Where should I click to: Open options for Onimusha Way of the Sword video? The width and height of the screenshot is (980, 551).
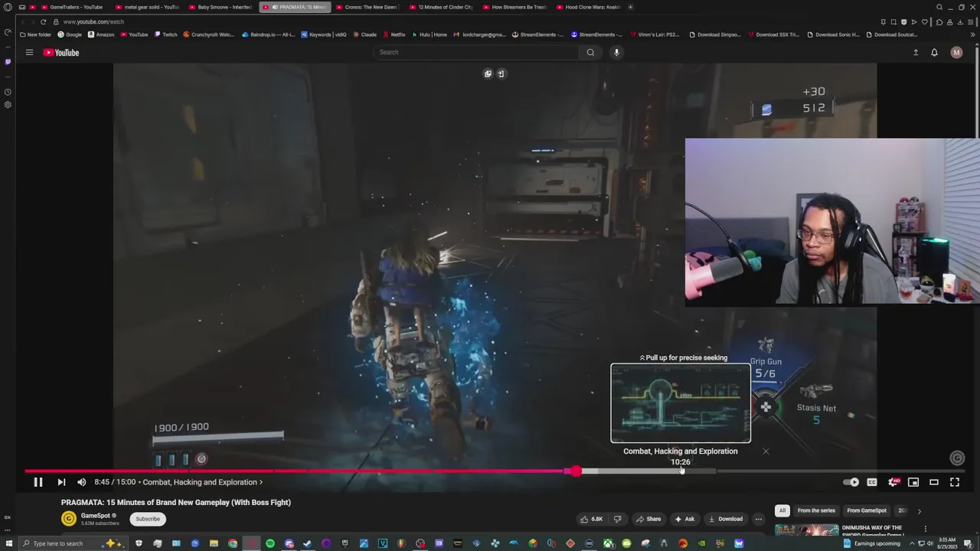[x=925, y=529]
